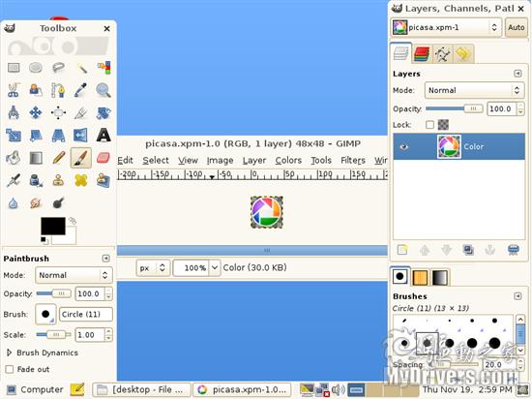Select the Paths tool
This screenshot has height=399, width=532.
pos(58,90)
